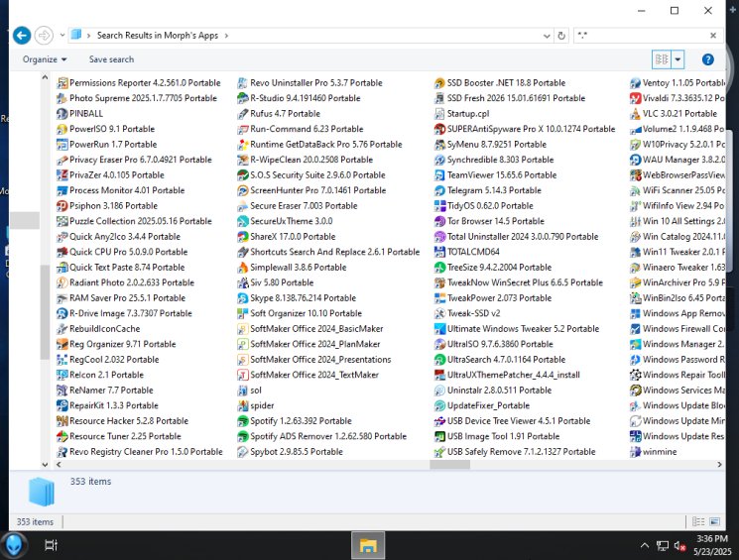Click Save search in the toolbar
This screenshot has height=560, width=739.
tap(112, 59)
